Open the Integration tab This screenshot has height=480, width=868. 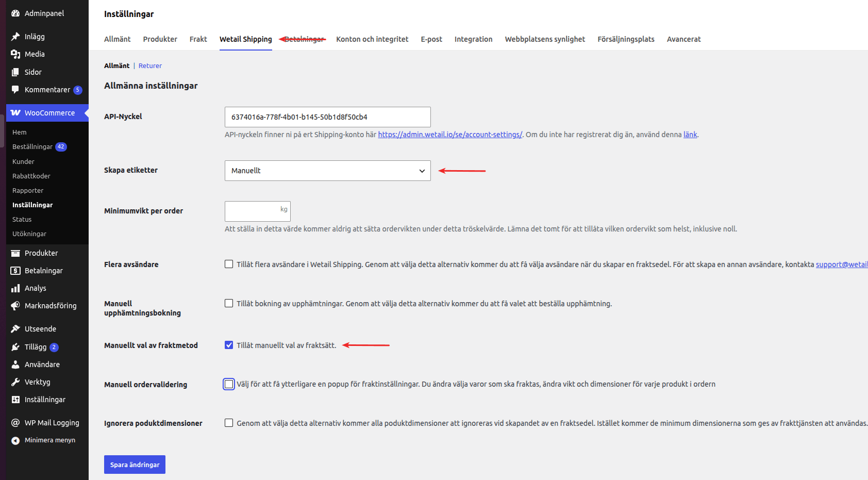(474, 39)
